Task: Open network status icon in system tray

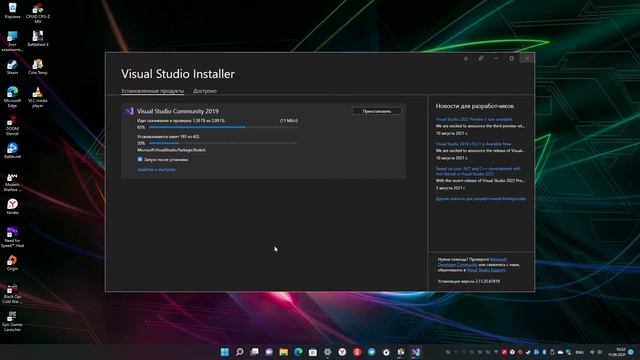Action: tap(592, 352)
